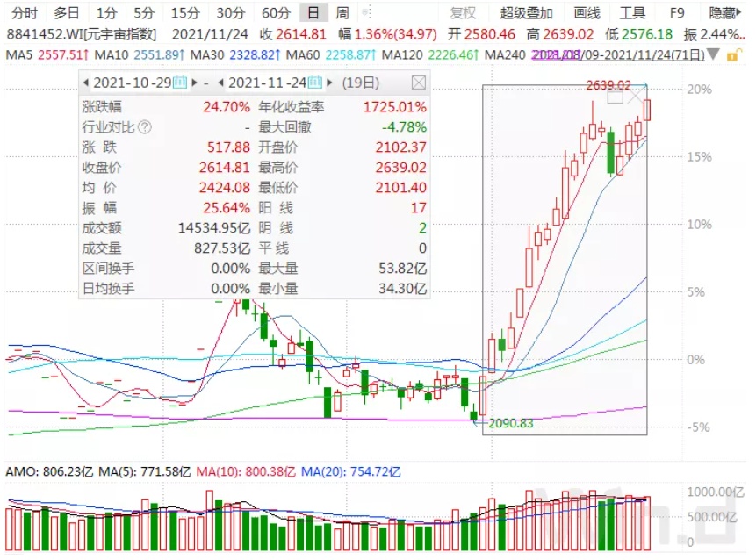Advance start date with right arrow
Image resolution: width=756 pixels, height=560 pixels.
point(193,83)
